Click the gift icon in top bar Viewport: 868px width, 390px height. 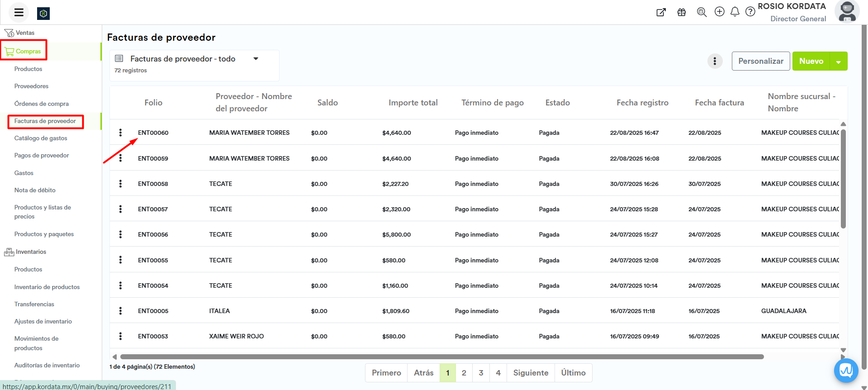click(682, 12)
